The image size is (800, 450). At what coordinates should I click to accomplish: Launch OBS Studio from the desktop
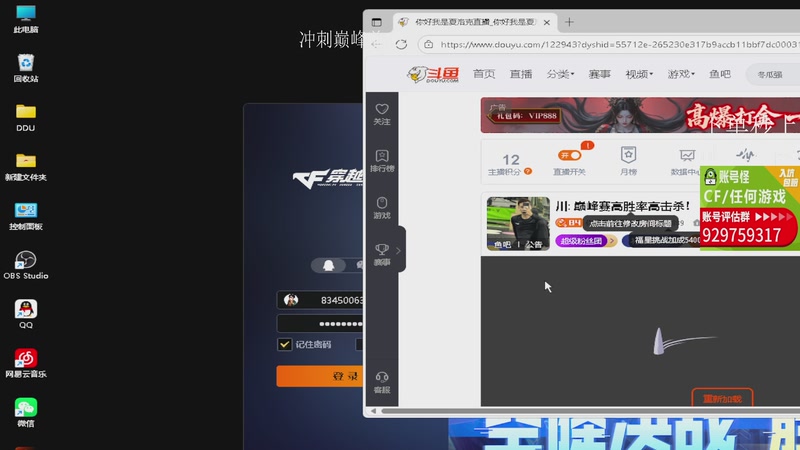[26, 265]
